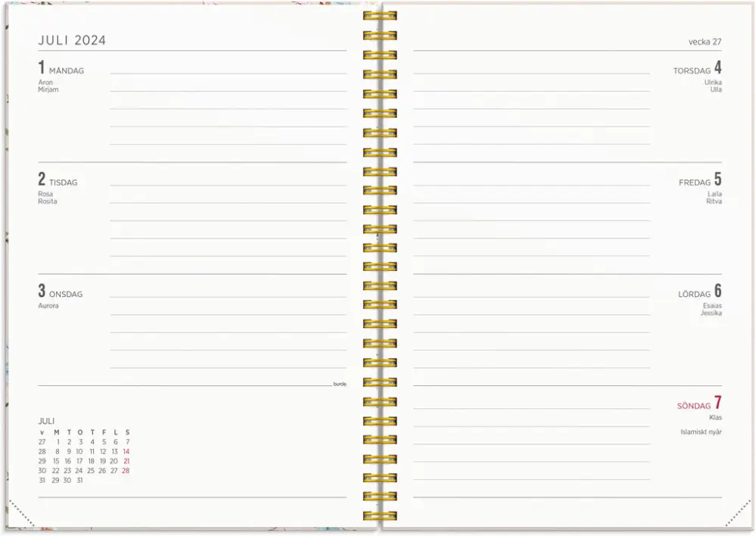
Task: Click red date 14 in mini calendar
Action: click(x=126, y=451)
